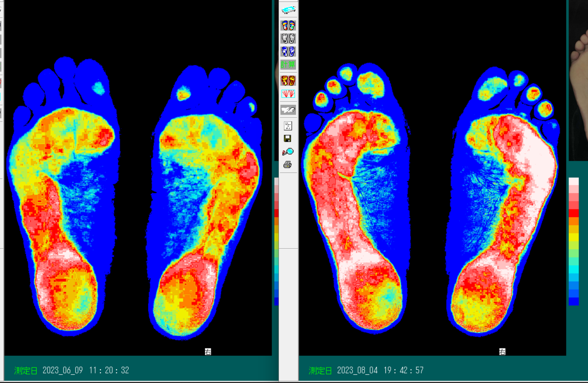
Task: Select the grayscale footprint display icon
Action: click(x=288, y=39)
